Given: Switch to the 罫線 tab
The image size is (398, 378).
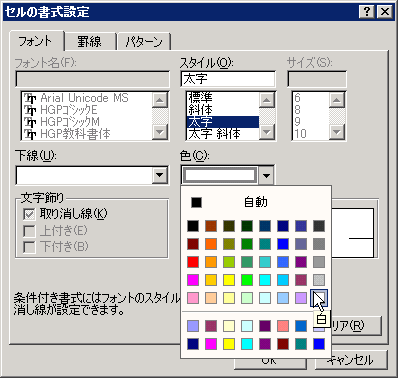Looking at the screenshot, I should pyautogui.click(x=90, y=42).
